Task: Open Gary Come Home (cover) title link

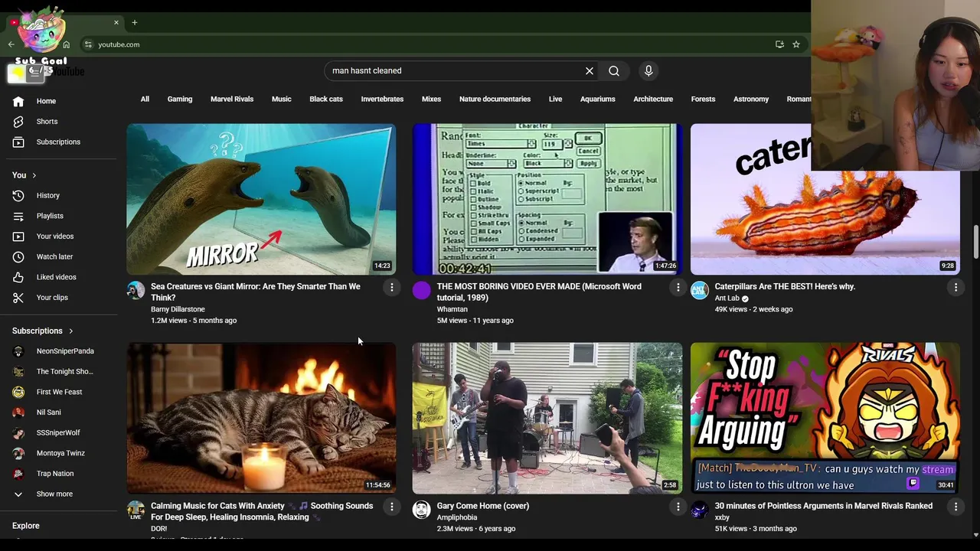Action: click(x=482, y=506)
